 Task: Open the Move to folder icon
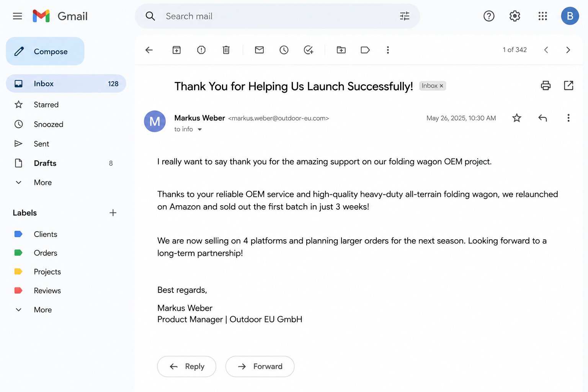coord(341,50)
